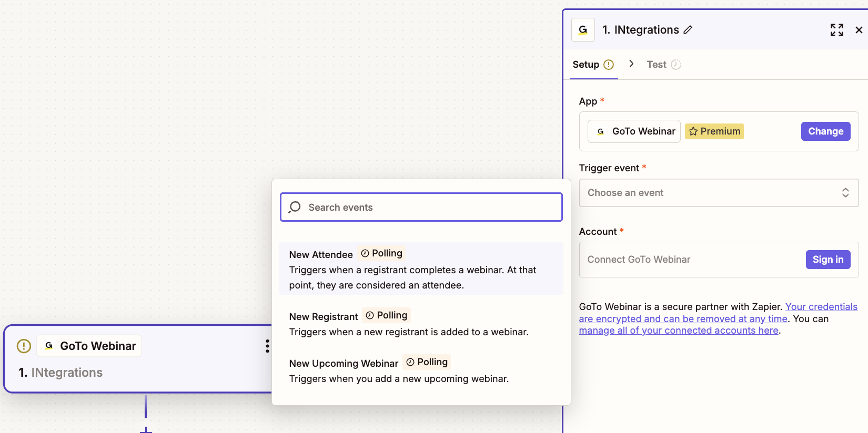The width and height of the screenshot is (868, 433).
Task: Open the Choose an event dropdown
Action: pos(719,193)
